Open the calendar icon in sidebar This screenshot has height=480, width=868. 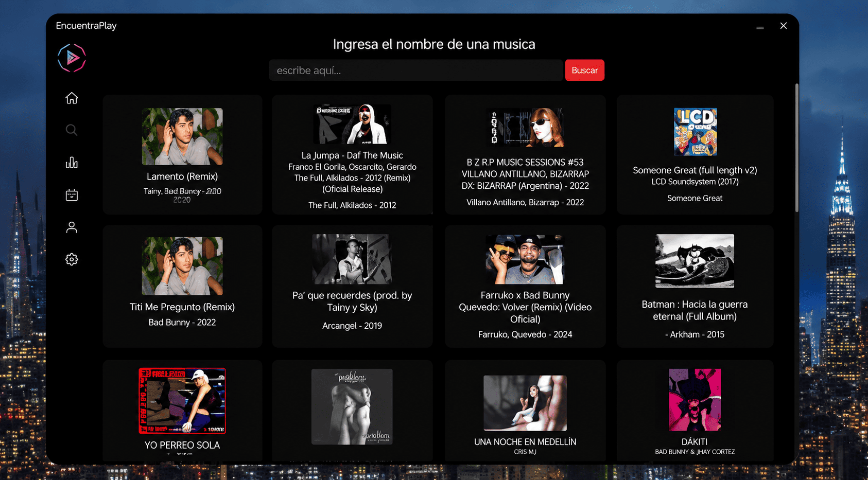click(72, 195)
